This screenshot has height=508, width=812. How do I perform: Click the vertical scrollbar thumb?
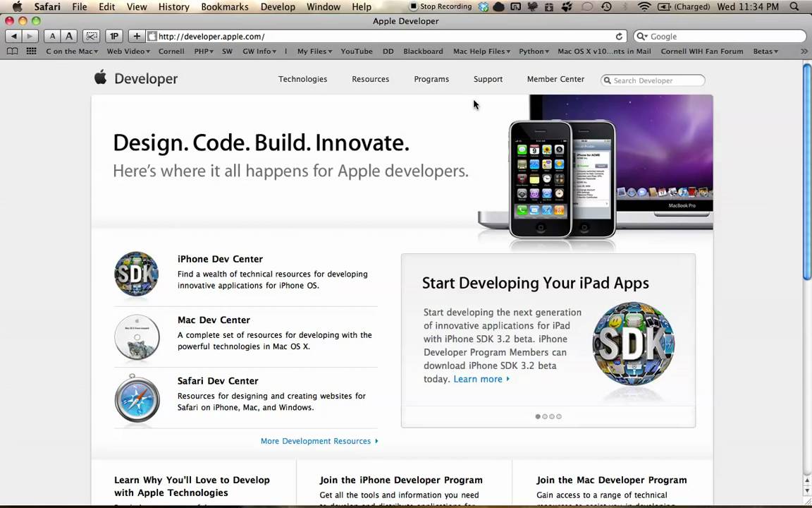tap(807, 172)
